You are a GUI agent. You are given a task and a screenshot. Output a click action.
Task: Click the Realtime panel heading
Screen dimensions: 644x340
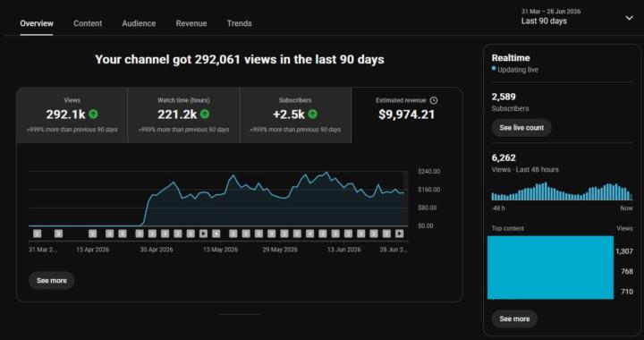pos(511,58)
